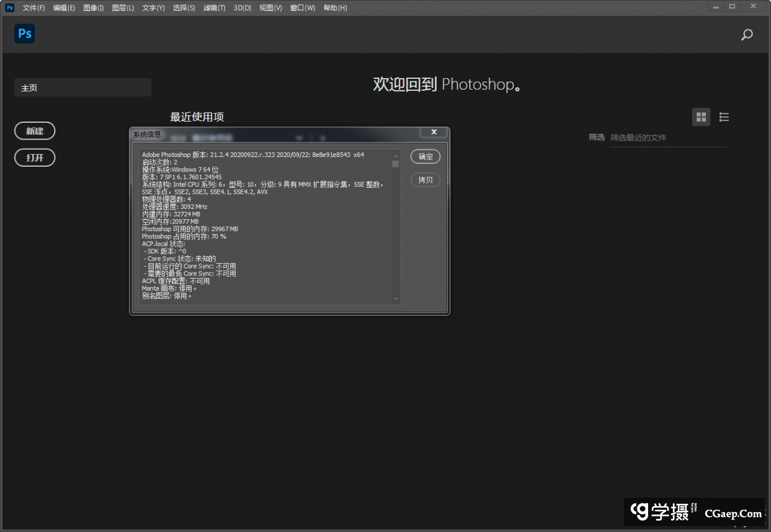Click the Ps home logo
Image resolution: width=771 pixels, height=532 pixels.
pos(25,34)
